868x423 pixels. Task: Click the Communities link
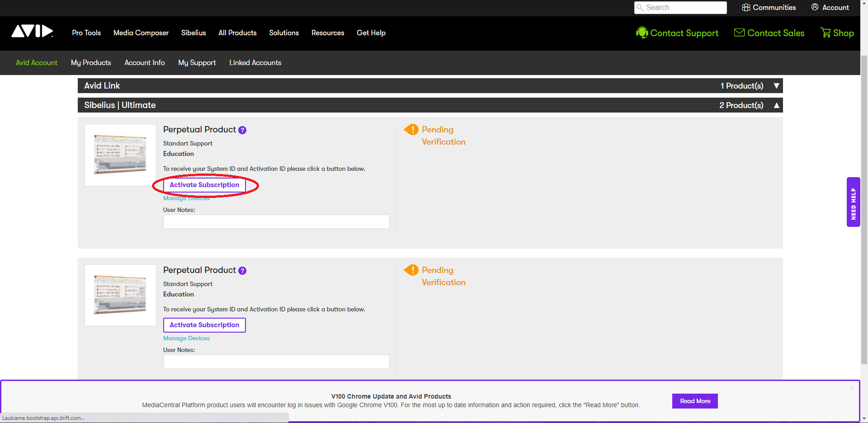774,7
